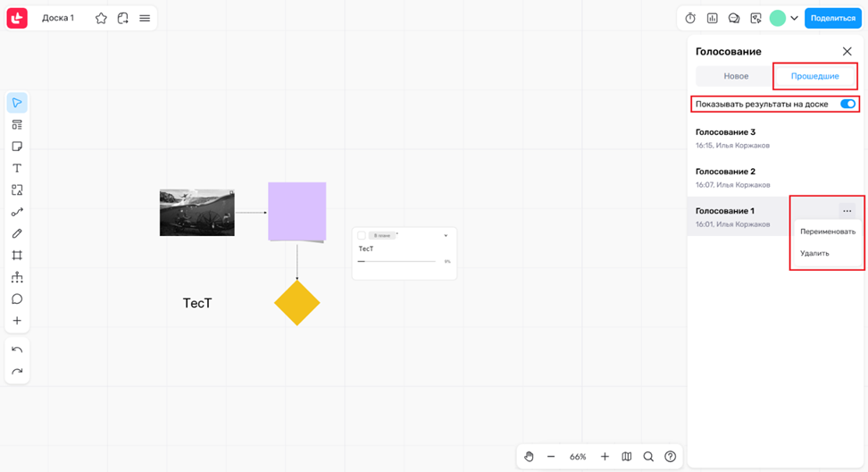The width and height of the screenshot is (868, 472).
Task: Select the connector line tool
Action: tap(17, 212)
